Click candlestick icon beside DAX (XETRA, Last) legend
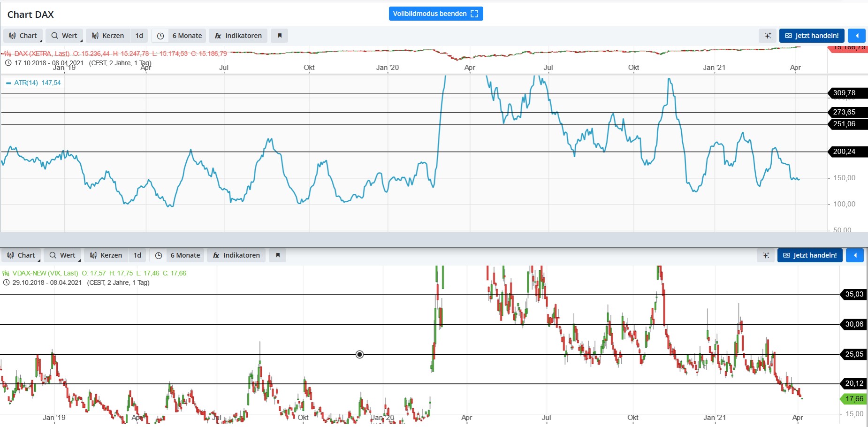 tap(8, 54)
